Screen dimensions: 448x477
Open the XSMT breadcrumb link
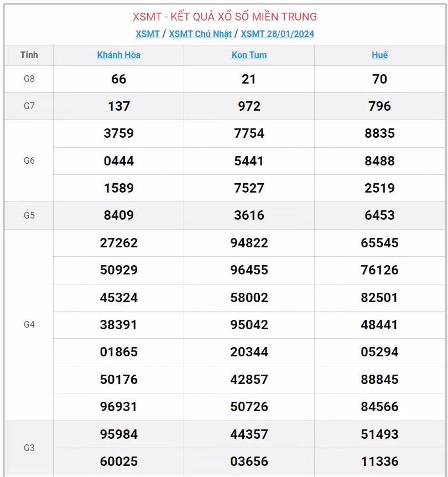(147, 34)
